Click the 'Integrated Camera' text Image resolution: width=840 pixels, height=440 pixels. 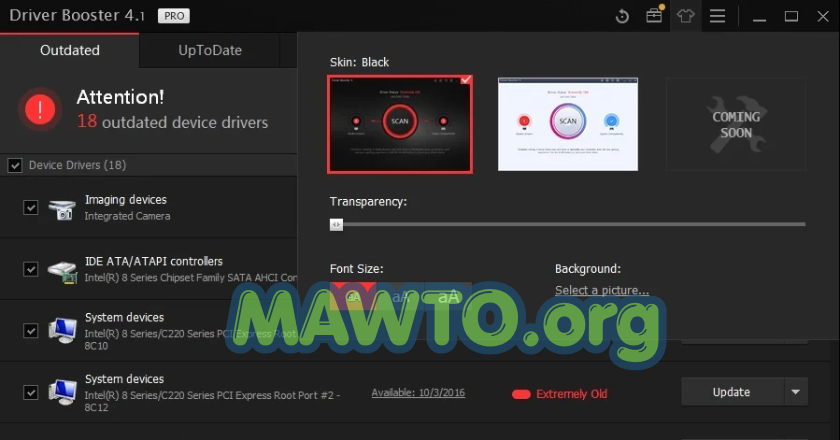(x=128, y=216)
